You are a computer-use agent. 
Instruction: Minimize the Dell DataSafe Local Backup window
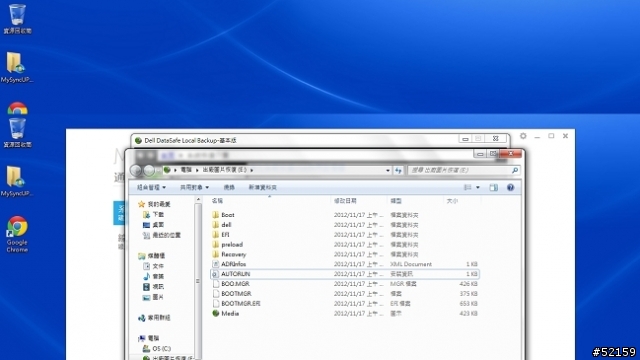[x=465, y=139]
